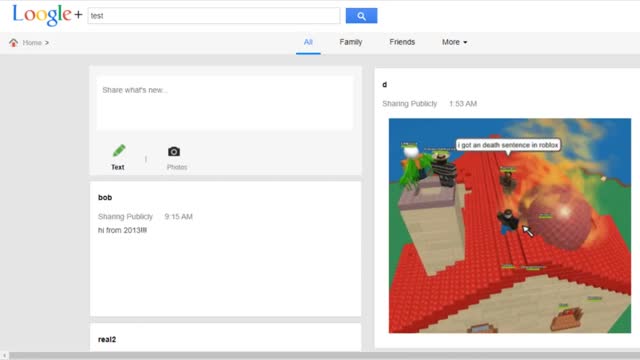The width and height of the screenshot is (640, 360).
Task: Click the 9:15 AM timestamp
Action: tap(178, 216)
